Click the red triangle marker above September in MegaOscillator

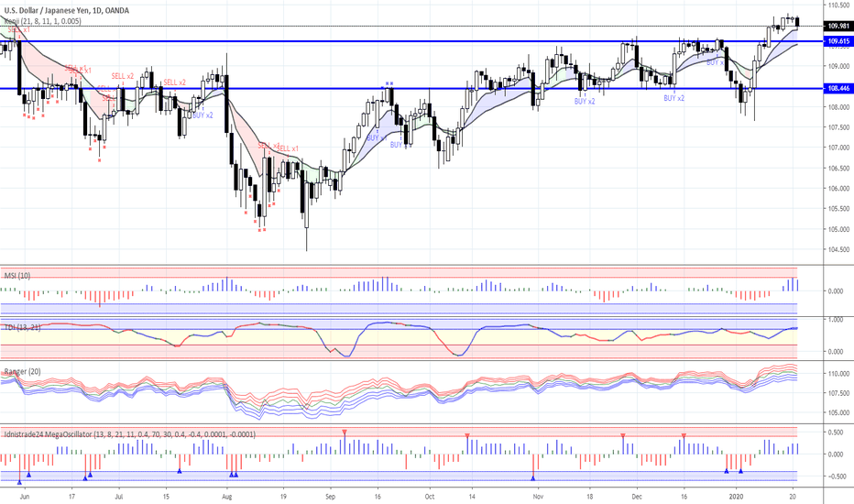[345, 432]
